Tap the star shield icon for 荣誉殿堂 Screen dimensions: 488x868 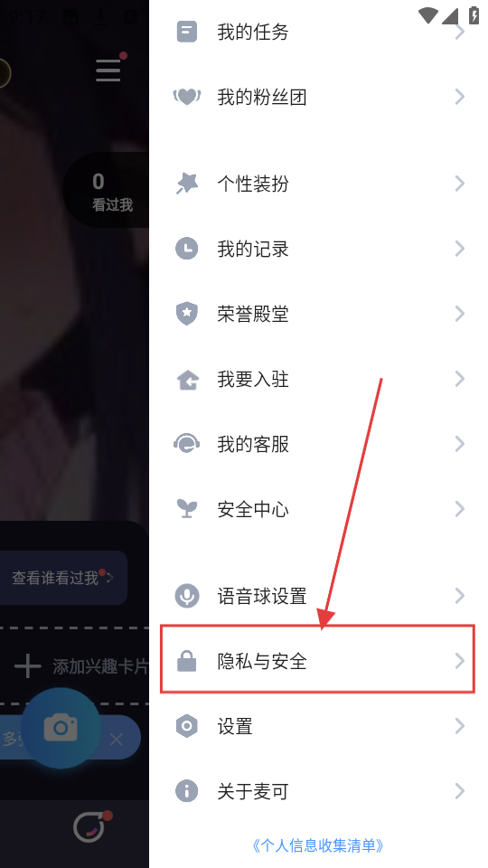tap(186, 314)
